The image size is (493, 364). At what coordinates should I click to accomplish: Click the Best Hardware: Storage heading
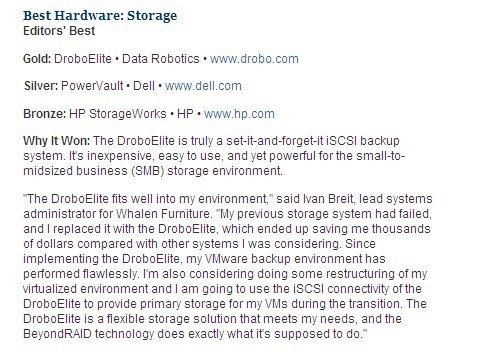tap(100, 16)
